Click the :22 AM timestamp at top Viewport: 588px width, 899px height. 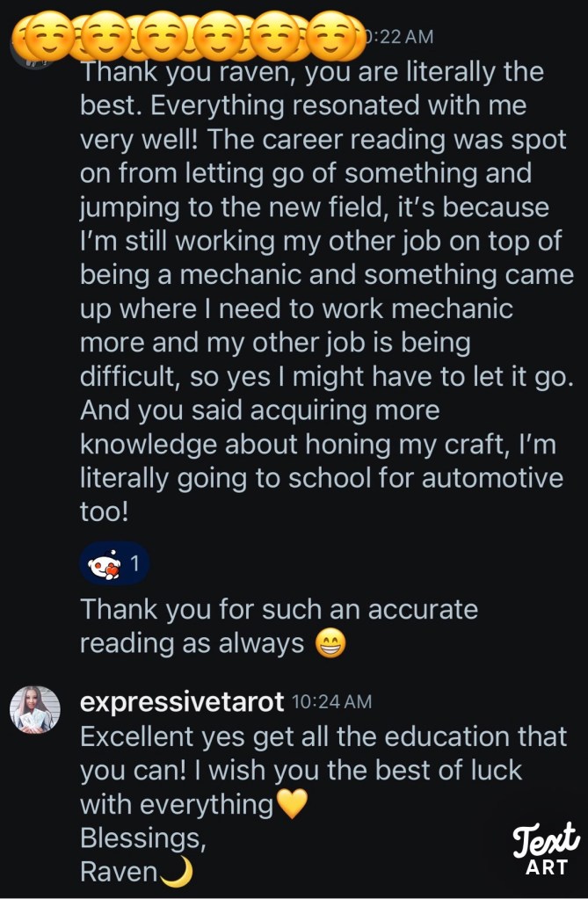pos(400,36)
